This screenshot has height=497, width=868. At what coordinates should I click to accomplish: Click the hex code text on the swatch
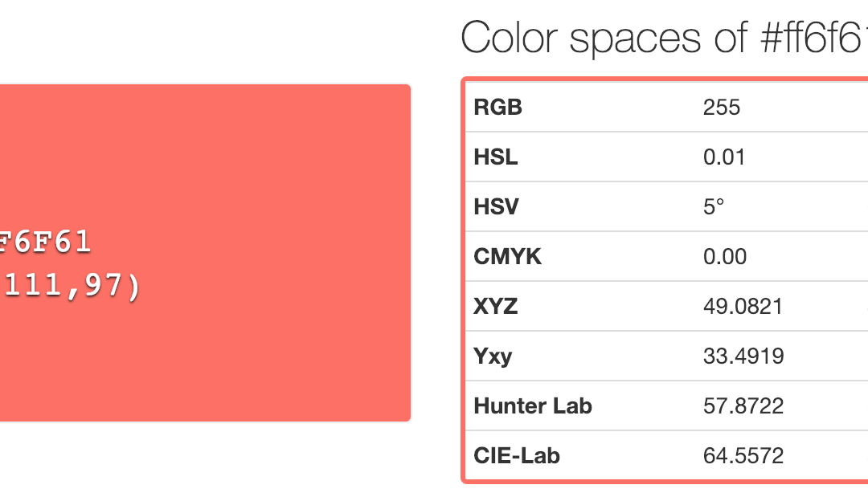pos(46,242)
